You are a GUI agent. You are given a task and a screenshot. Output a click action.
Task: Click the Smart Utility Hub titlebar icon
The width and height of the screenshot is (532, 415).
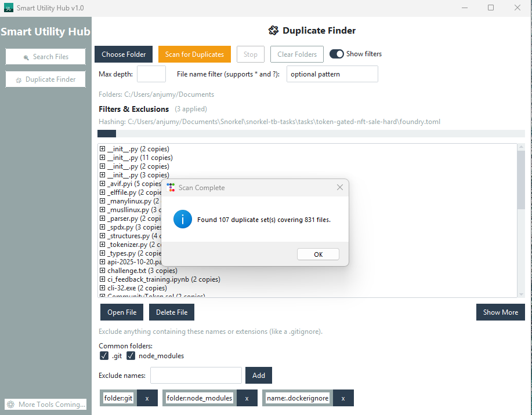tap(9, 8)
